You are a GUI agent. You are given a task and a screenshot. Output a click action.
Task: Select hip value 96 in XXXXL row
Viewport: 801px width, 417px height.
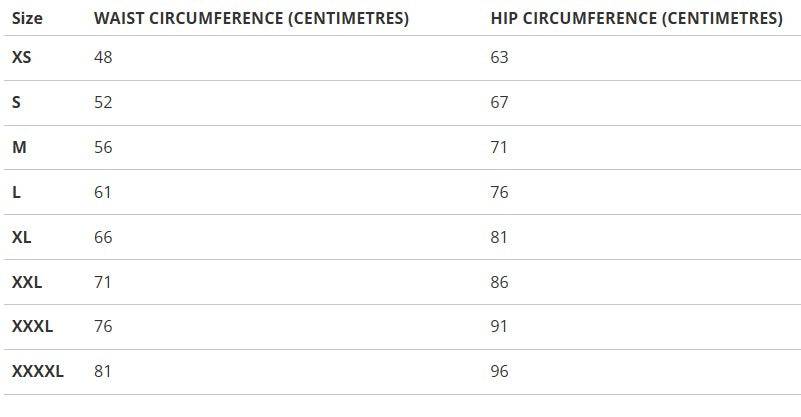(x=499, y=371)
